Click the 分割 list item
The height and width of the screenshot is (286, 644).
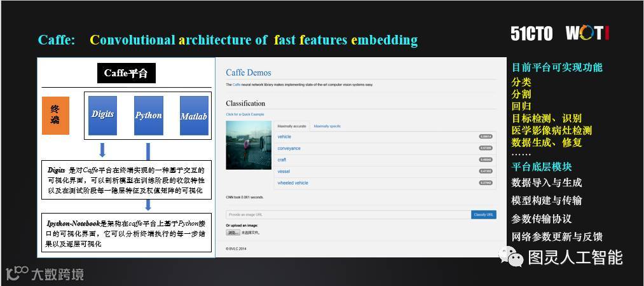pyautogui.click(x=521, y=94)
